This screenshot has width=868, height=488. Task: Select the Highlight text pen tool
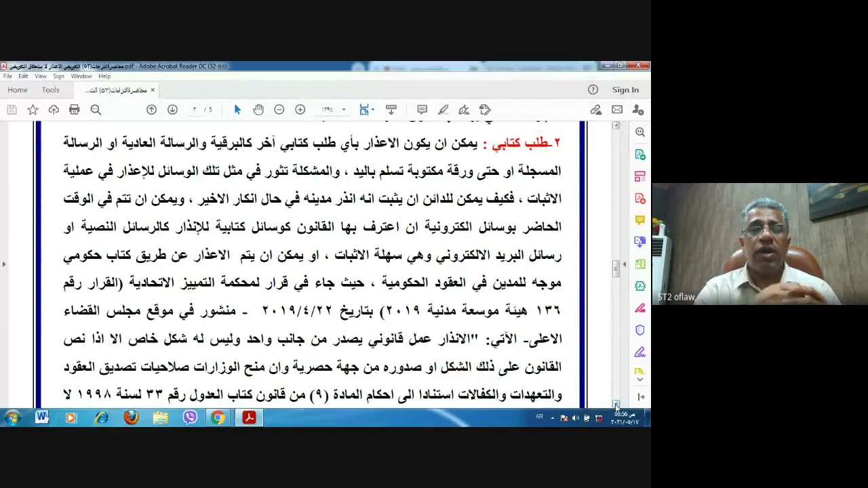443,110
